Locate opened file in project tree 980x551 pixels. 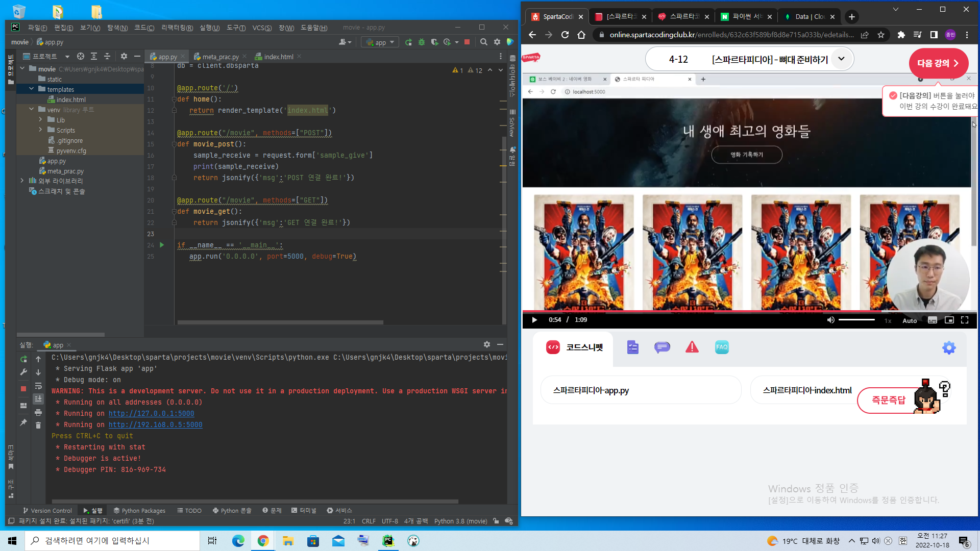pos(81,56)
